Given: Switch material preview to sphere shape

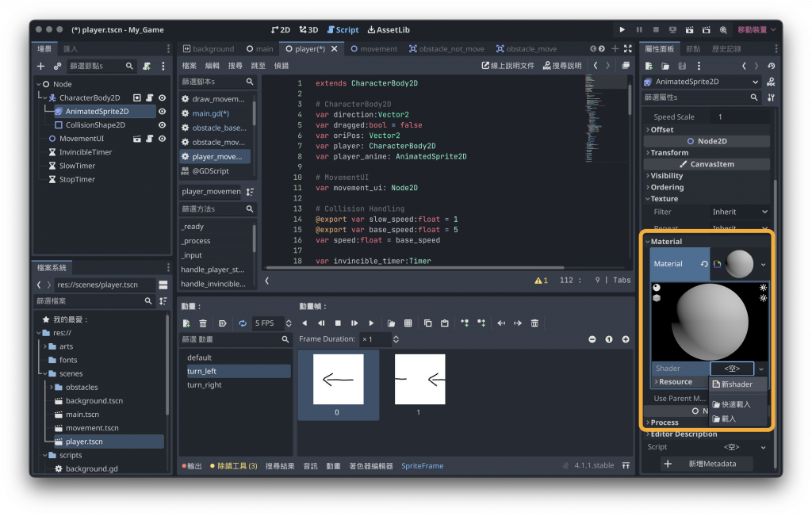Looking at the screenshot, I should pyautogui.click(x=657, y=288).
